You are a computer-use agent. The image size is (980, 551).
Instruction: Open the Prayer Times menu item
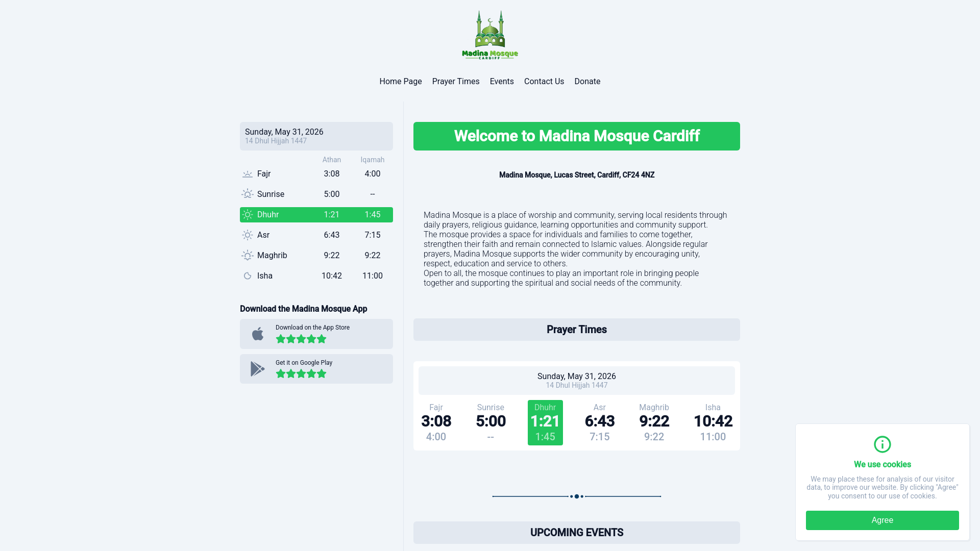pyautogui.click(x=456, y=82)
